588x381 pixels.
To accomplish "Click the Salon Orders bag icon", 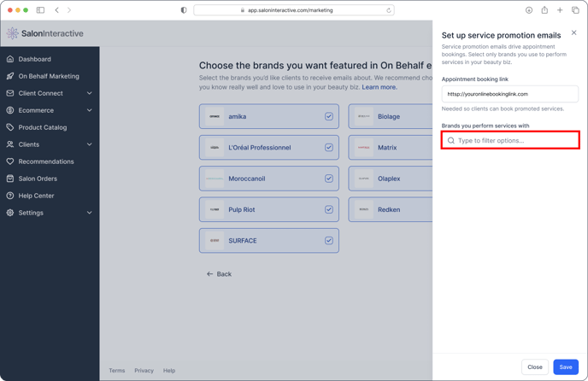I will click(x=10, y=179).
